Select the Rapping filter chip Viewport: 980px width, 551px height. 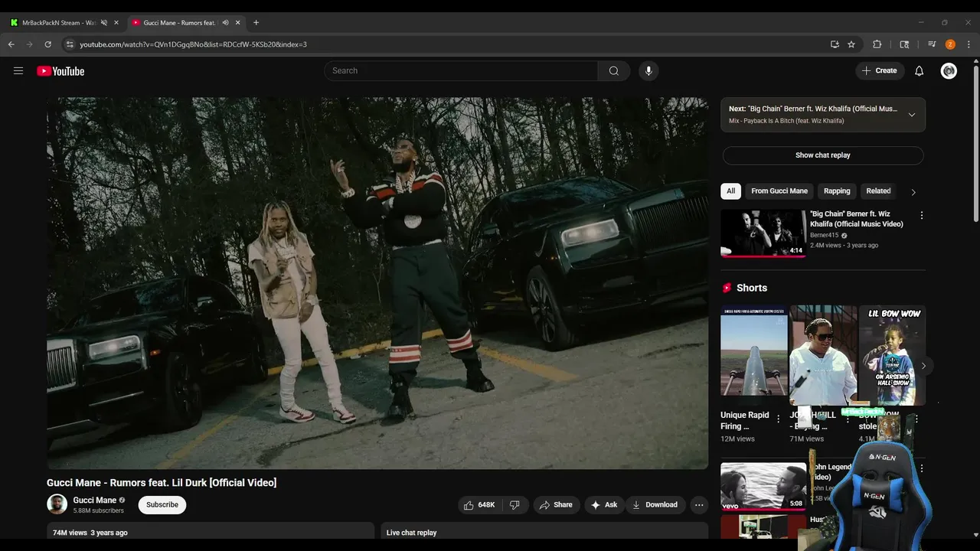pos(837,191)
